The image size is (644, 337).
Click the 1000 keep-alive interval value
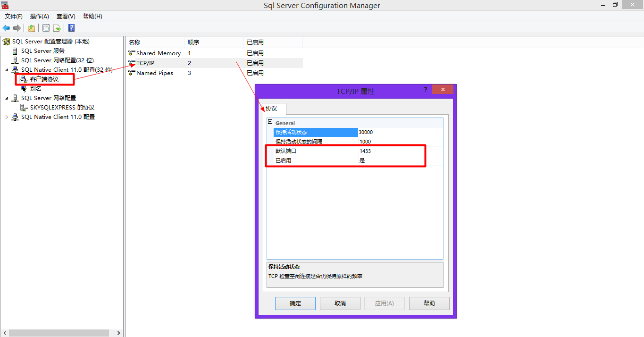tap(365, 142)
